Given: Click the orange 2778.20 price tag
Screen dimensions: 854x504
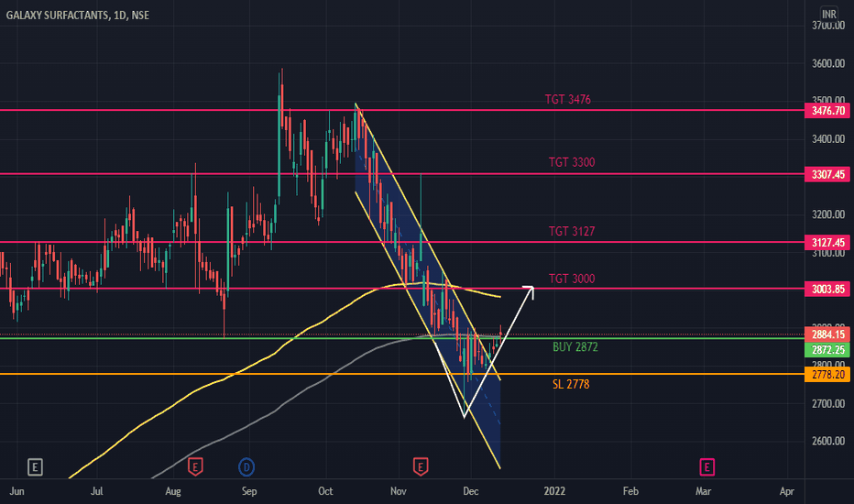Looking at the screenshot, I should 827,374.
